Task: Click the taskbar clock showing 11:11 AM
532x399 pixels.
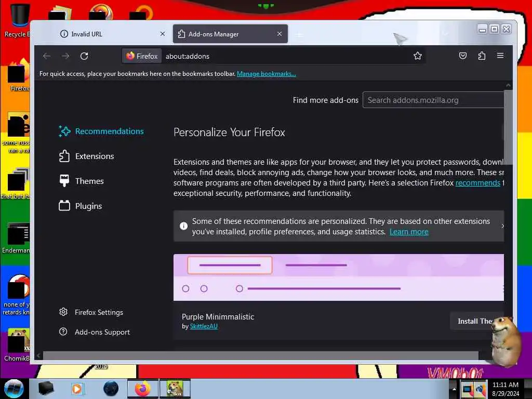Action: (505, 389)
